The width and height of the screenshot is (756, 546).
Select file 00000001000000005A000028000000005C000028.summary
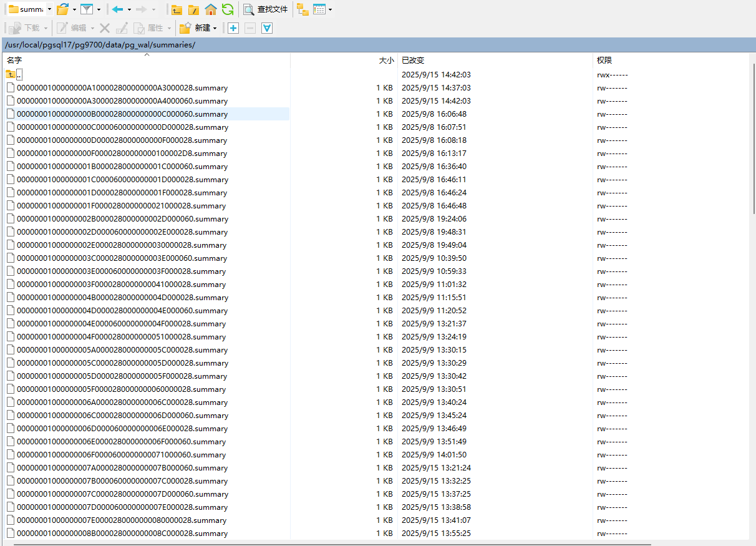[x=122, y=350]
